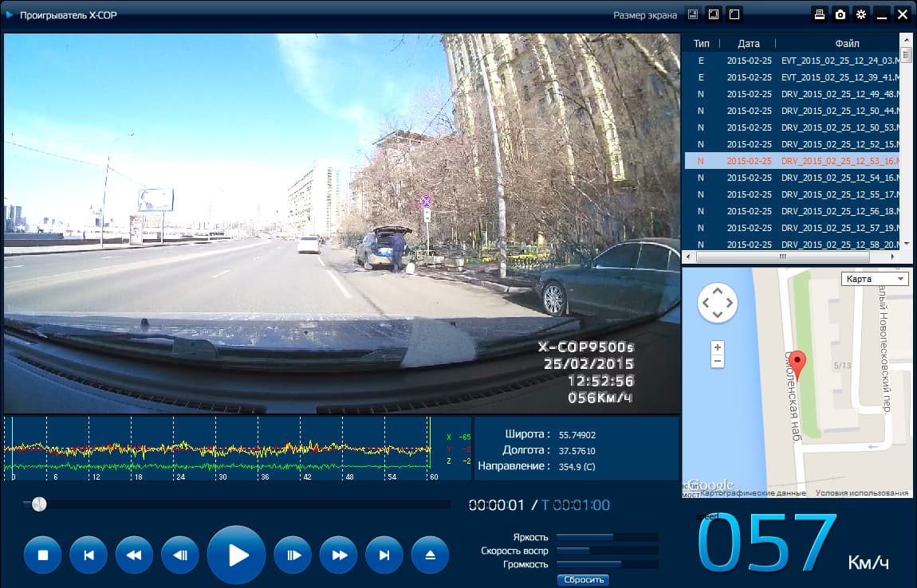Select file DRV_2015_02_25_12_58_20

click(x=792, y=245)
